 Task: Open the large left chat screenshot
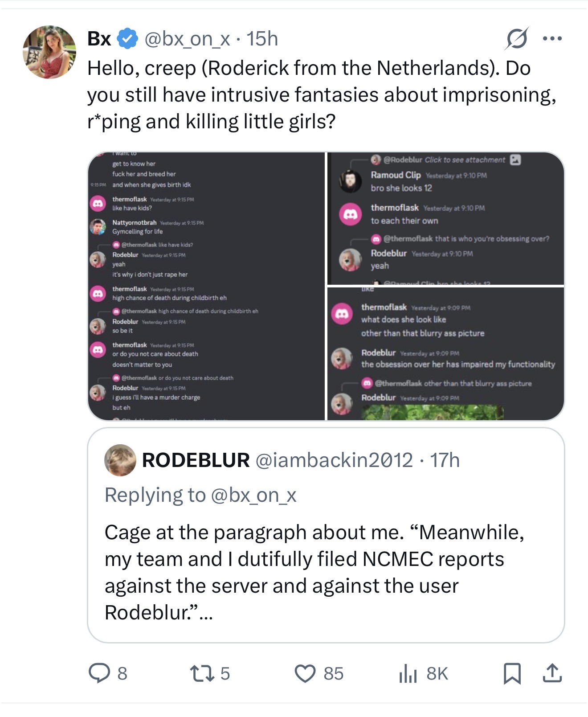tap(206, 286)
